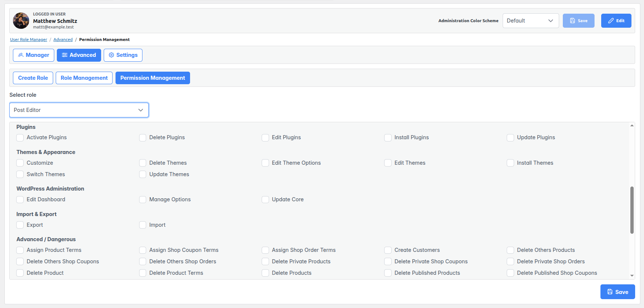Click the Edit profile button
644x308 pixels.
coord(616,21)
